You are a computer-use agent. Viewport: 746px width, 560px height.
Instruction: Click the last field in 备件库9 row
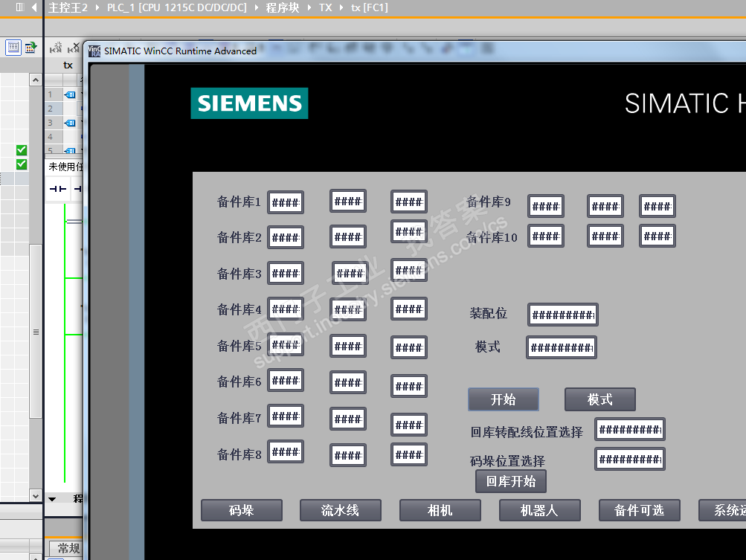click(x=657, y=206)
